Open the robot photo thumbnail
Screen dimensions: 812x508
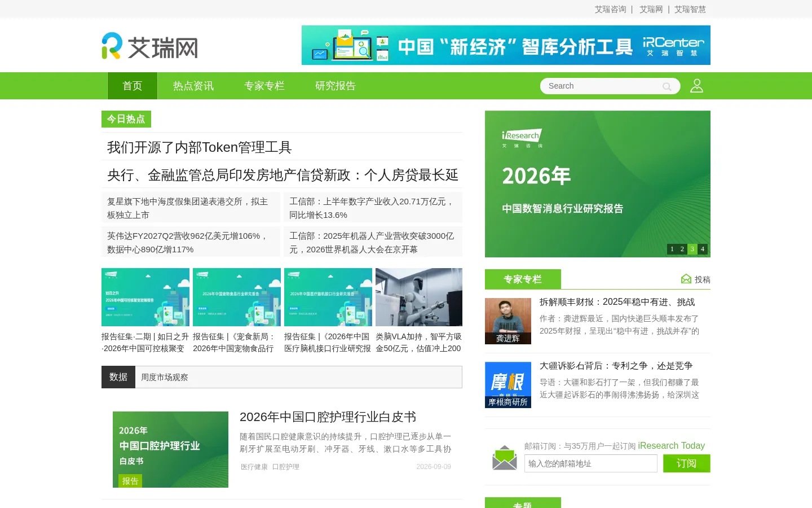[x=419, y=297]
